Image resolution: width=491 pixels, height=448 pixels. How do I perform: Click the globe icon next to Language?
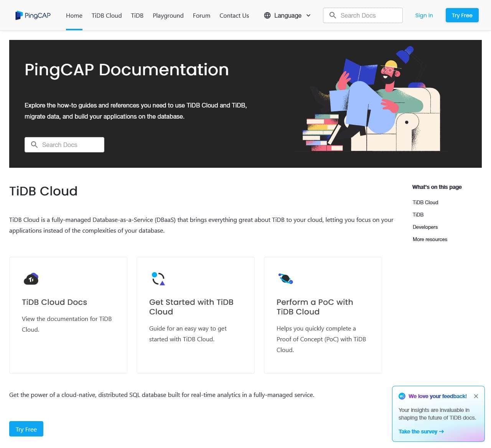[x=267, y=15]
